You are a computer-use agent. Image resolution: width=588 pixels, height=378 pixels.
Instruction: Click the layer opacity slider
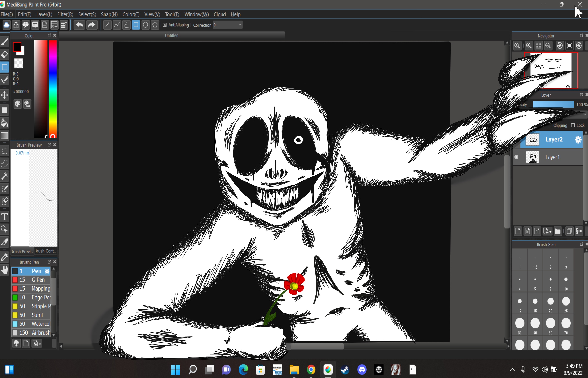click(x=553, y=105)
